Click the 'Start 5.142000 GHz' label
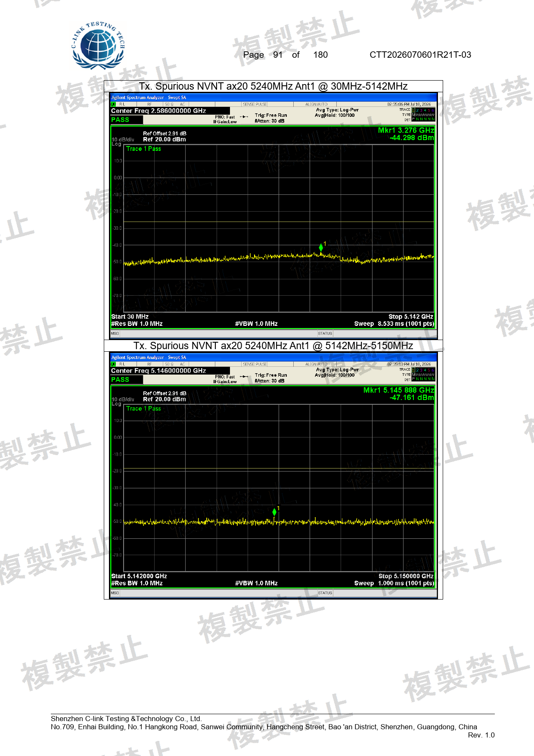The width and height of the screenshot is (534, 756). pyautogui.click(x=139, y=576)
